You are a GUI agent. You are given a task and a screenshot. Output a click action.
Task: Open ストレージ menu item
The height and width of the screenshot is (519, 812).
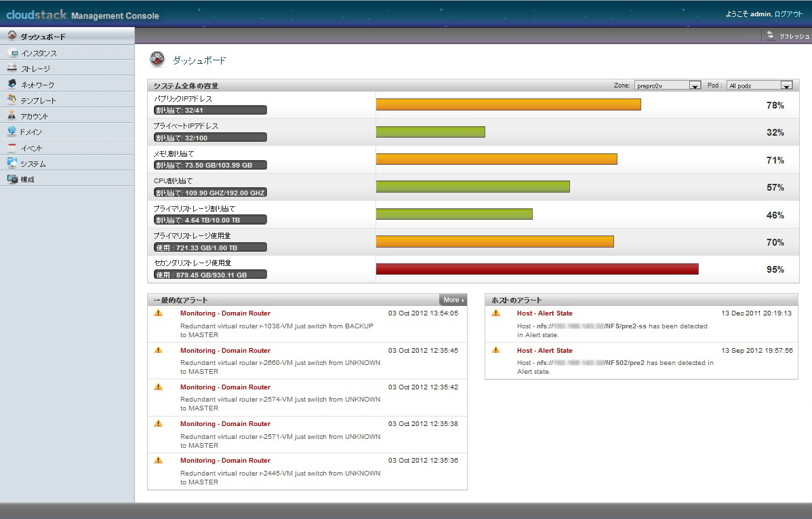pos(67,69)
